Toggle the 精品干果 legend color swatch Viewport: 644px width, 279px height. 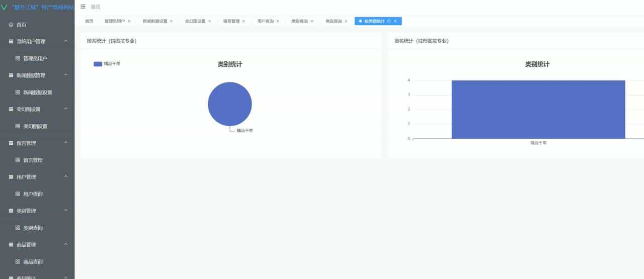coord(98,64)
